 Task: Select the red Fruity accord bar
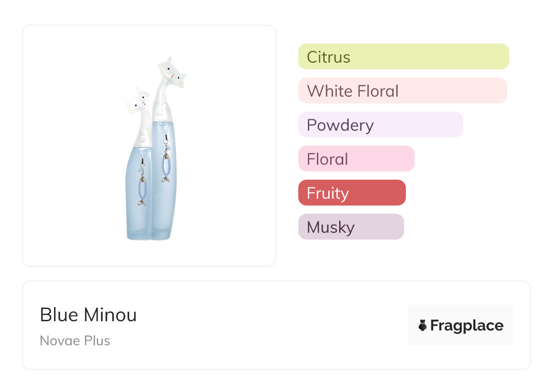(351, 193)
